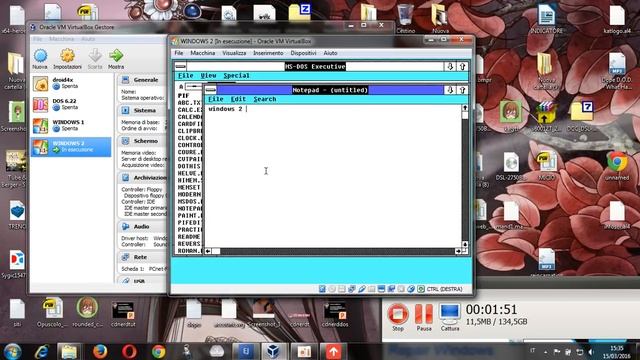
Task: Select the running WINDOWS 2 virtual machine
Action: [70, 147]
